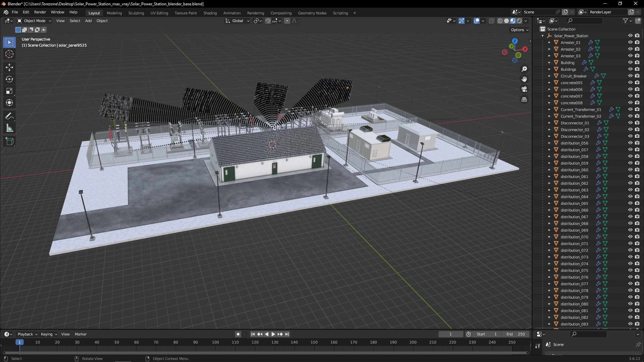Expand distribution_075 tree item

coord(549,270)
